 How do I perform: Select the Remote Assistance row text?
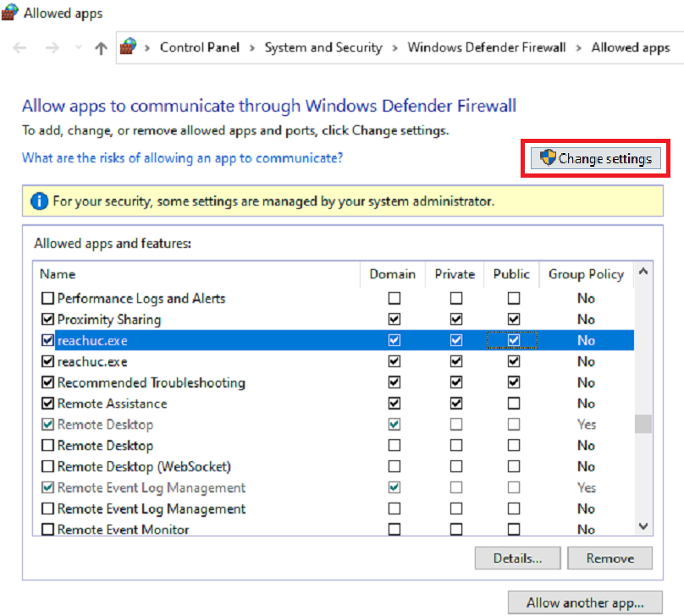point(112,404)
